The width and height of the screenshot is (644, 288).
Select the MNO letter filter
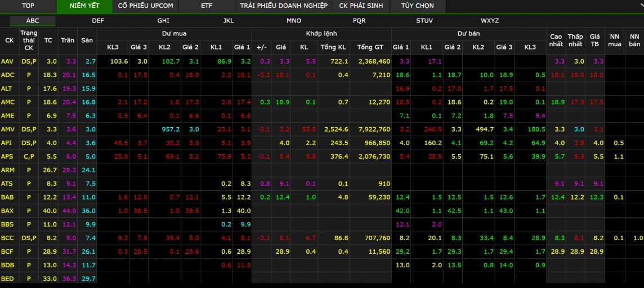[x=294, y=21]
